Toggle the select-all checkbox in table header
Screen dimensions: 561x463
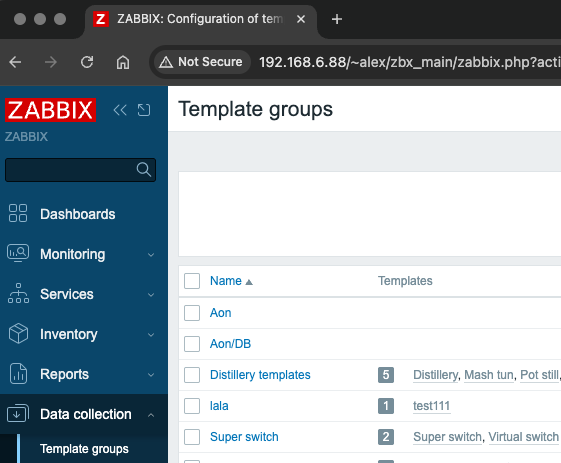(x=192, y=281)
